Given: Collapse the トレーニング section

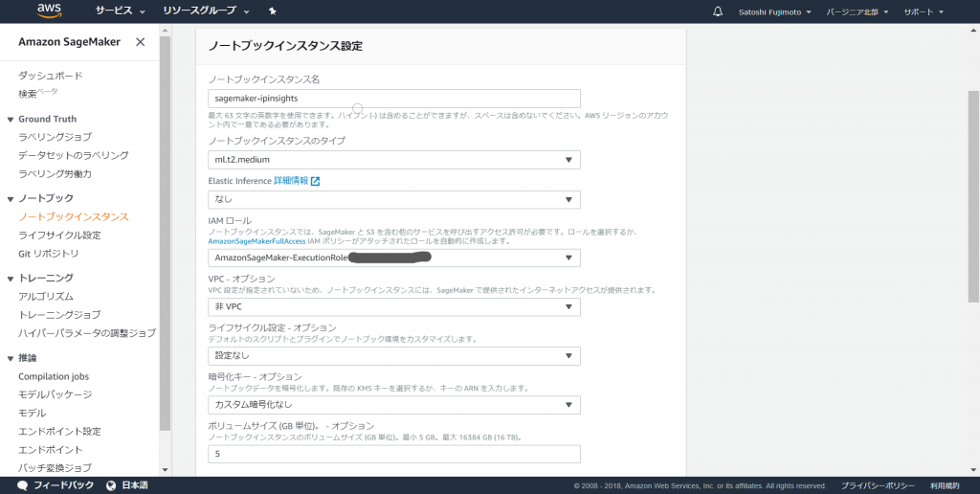Looking at the screenshot, I should point(11,279).
